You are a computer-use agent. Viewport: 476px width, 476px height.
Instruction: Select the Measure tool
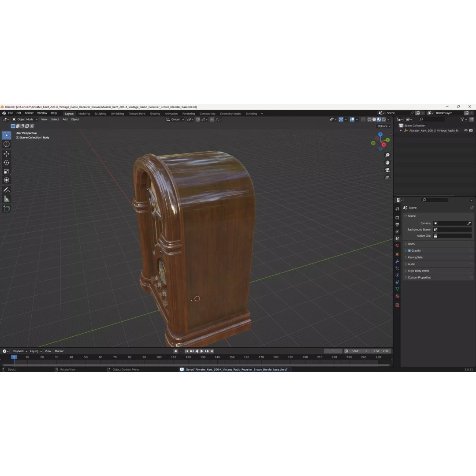6,199
